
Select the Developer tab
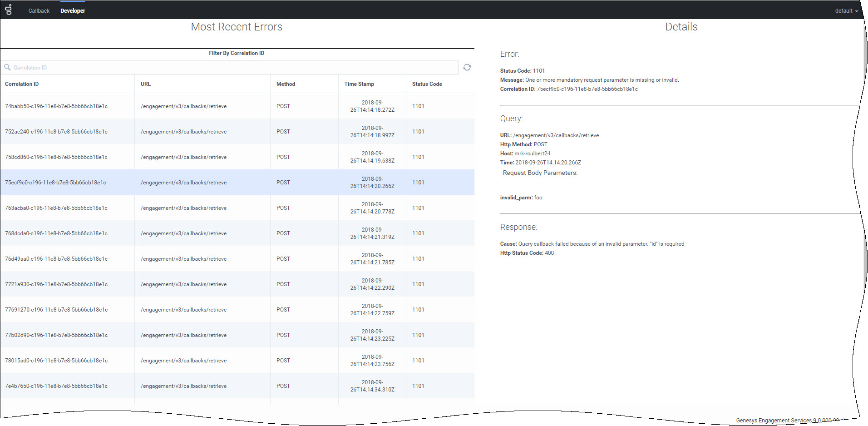[x=73, y=11]
